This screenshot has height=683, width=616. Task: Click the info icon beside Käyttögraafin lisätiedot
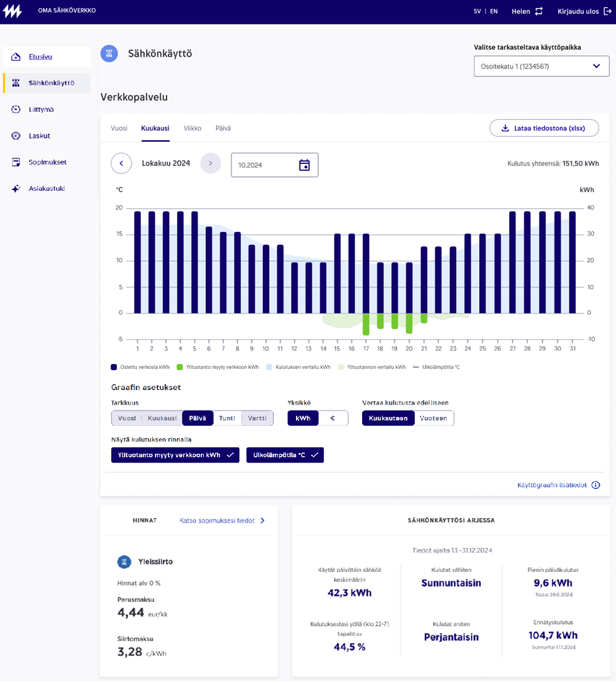click(x=596, y=485)
